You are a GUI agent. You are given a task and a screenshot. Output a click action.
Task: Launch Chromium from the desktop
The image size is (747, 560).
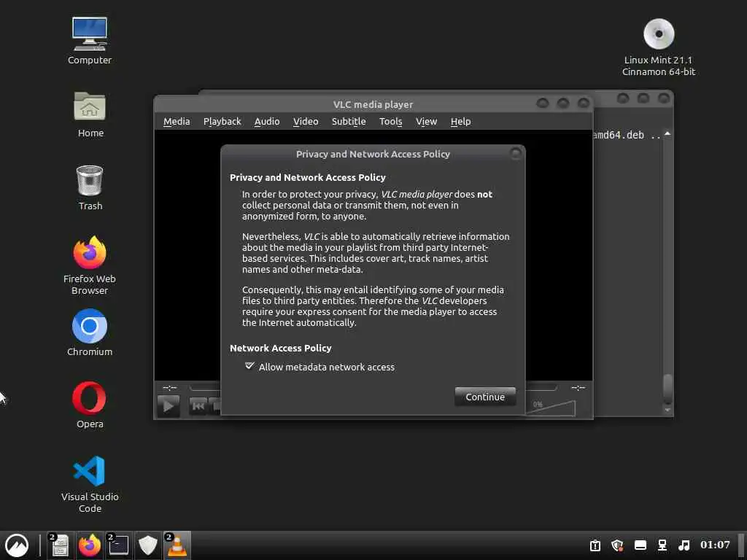point(90,332)
